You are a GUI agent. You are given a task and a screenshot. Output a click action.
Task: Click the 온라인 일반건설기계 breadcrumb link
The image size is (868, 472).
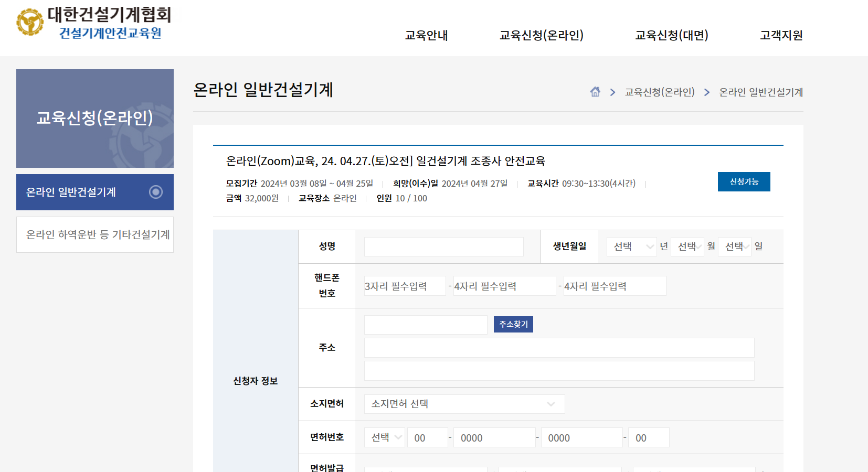[760, 92]
